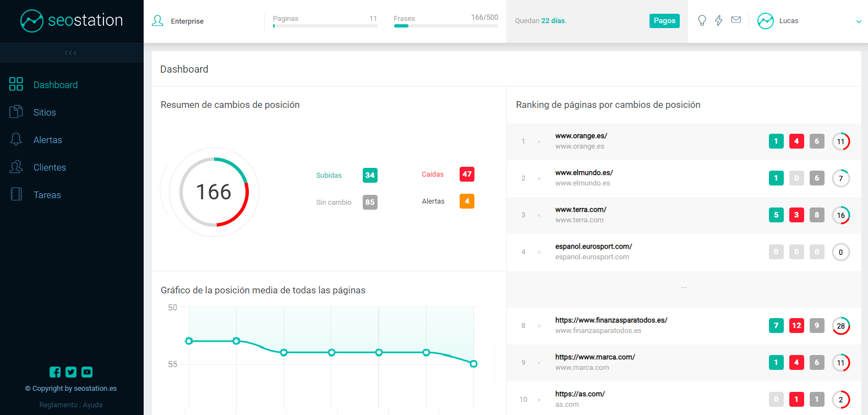Click the Lucas profile avatar
The height and width of the screenshot is (415, 868).
click(x=766, y=21)
